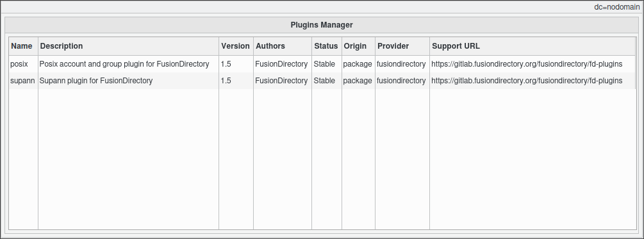
Task: Click the fusiondirectory provider in the supann row
Action: tap(402, 81)
